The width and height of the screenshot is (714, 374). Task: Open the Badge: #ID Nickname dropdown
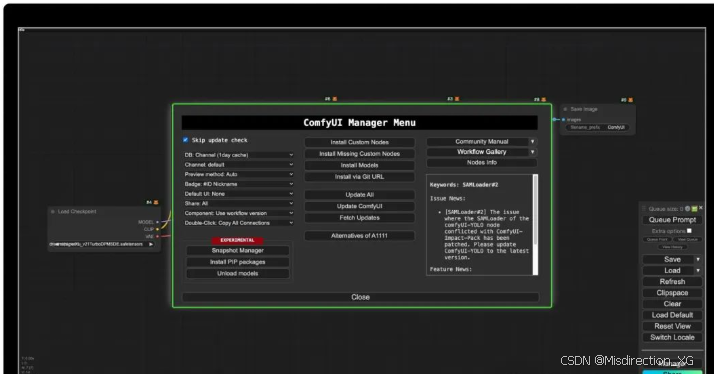(239, 184)
